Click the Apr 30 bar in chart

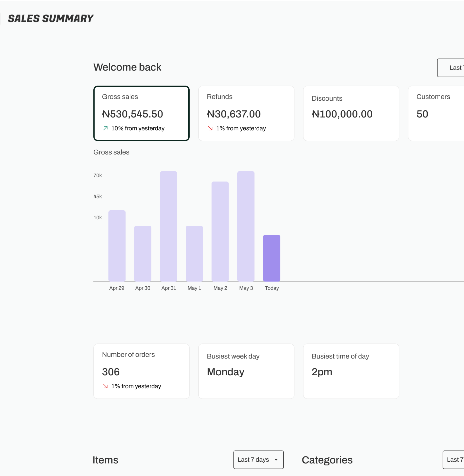point(143,253)
